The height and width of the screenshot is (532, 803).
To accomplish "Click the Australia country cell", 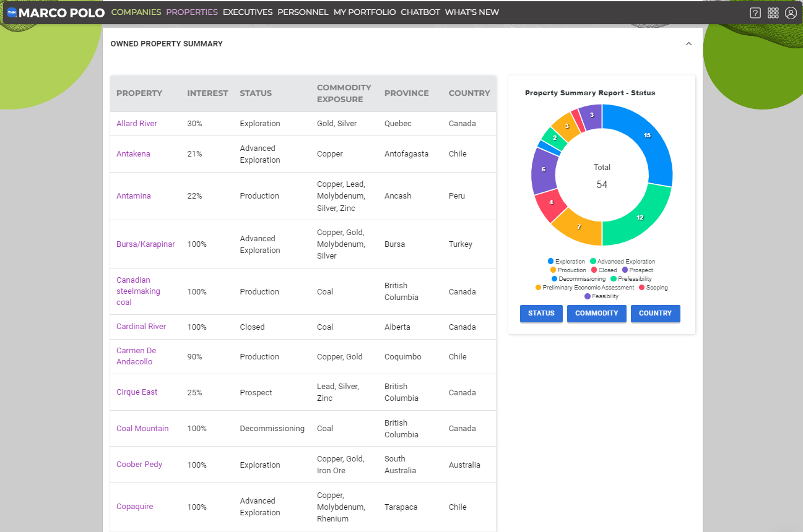I will [x=464, y=465].
